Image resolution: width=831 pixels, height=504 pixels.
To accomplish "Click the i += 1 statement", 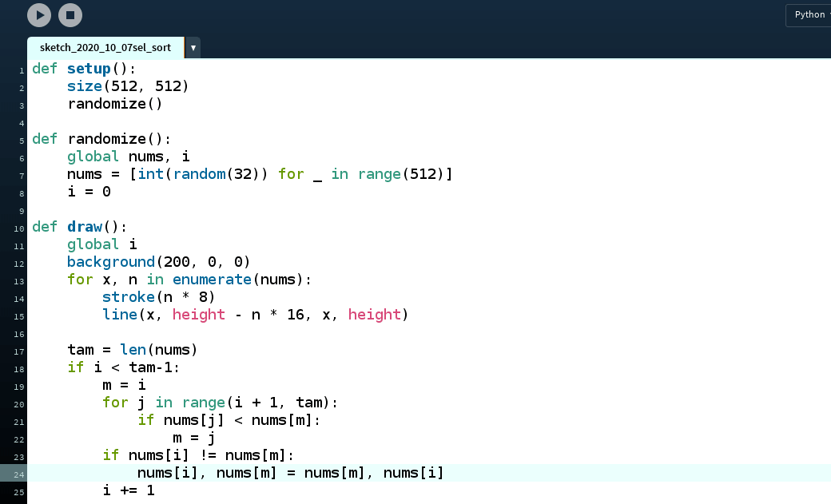I will [128, 490].
